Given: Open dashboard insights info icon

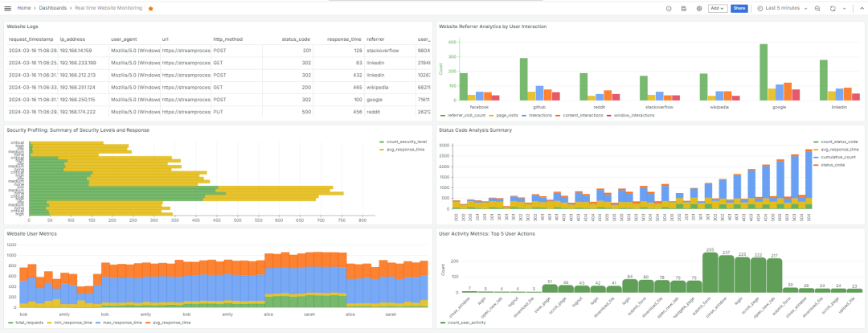Looking at the screenshot, I should [x=669, y=8].
